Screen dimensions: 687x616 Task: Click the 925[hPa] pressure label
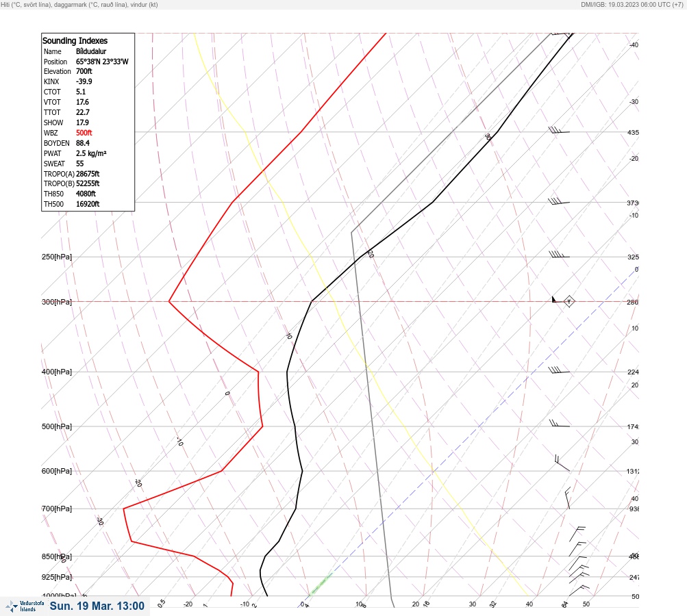coord(57,577)
